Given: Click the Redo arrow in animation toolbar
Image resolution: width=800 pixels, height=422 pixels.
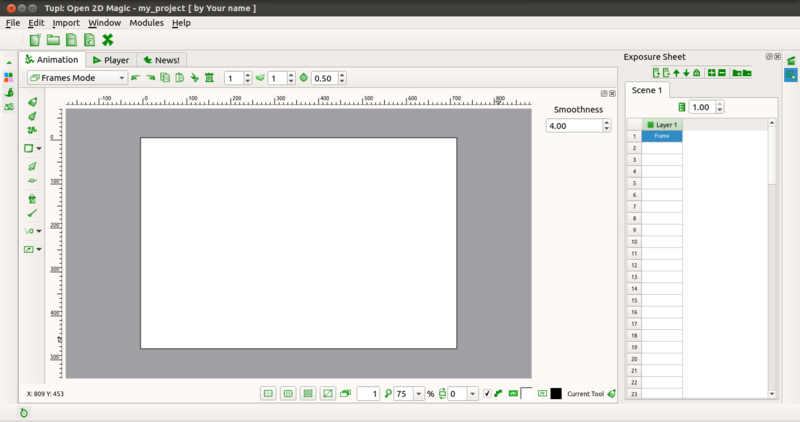Looking at the screenshot, I should click(x=151, y=78).
